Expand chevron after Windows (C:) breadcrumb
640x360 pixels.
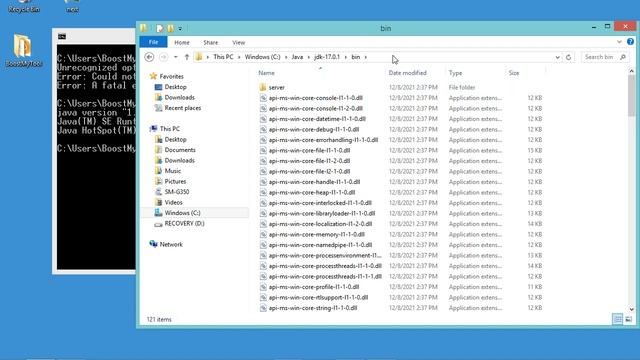[286, 57]
